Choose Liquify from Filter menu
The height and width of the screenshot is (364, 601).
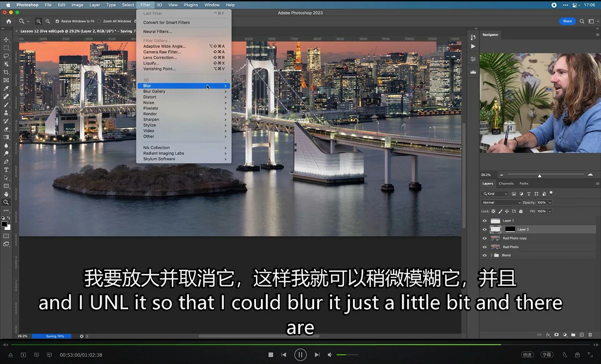[184, 64]
